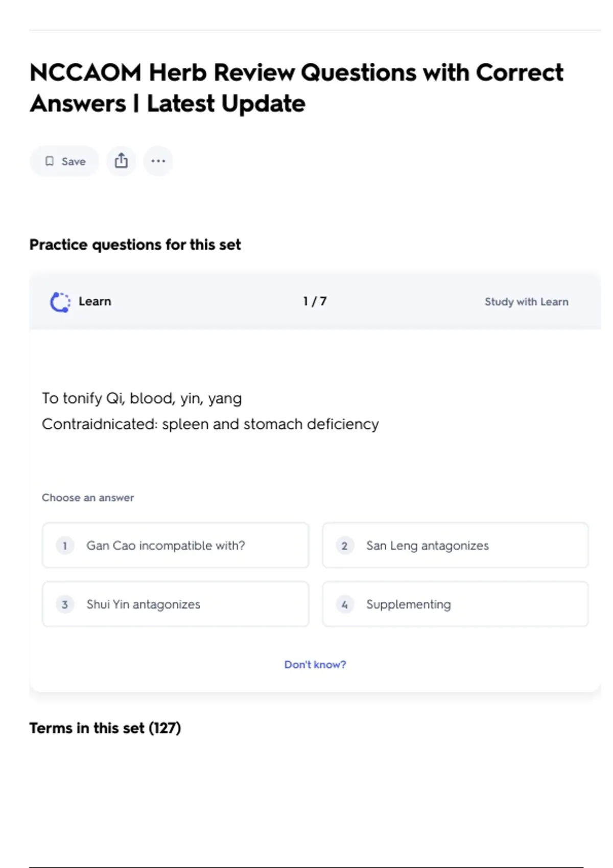Click the "Practice questions for this set" heading
Viewport: 613px width, 868px height.
click(135, 245)
